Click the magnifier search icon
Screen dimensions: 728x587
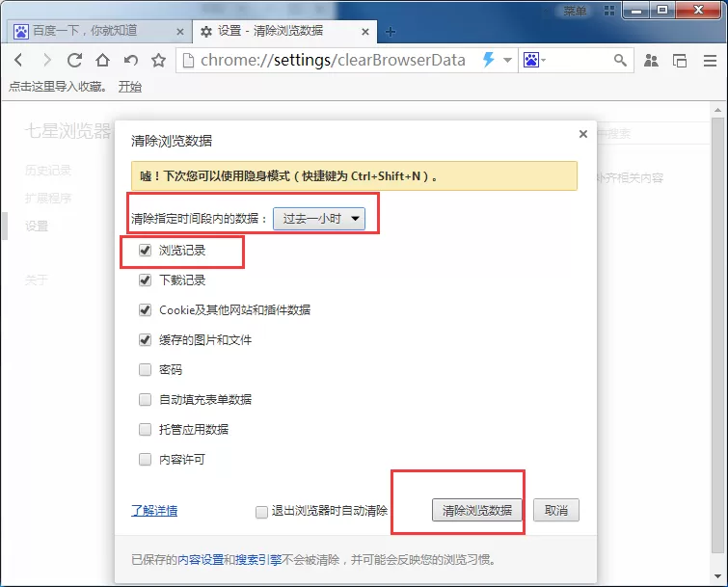tap(620, 60)
